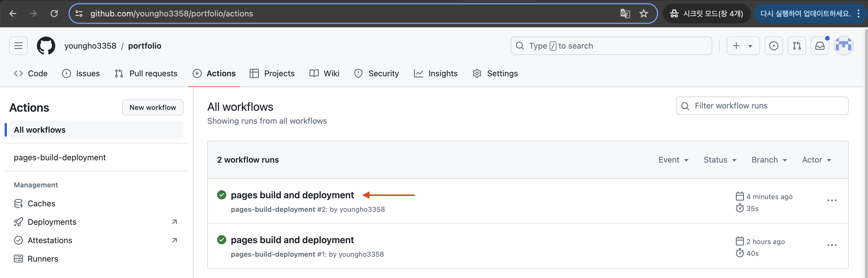Open the notifications inbox

819,45
